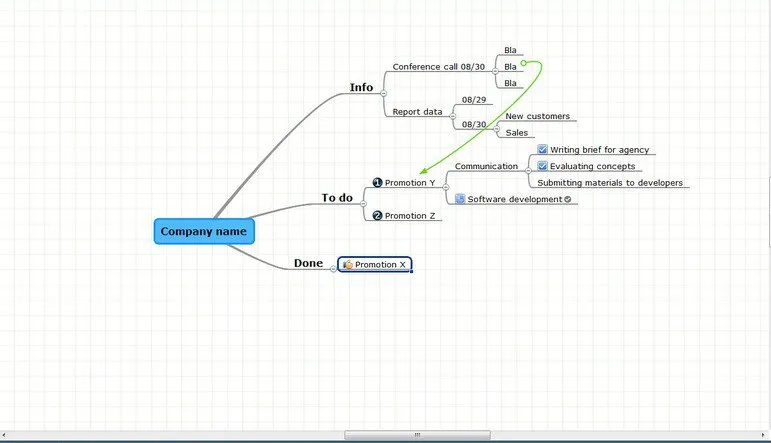The height and width of the screenshot is (443, 771).
Task: Click blue note icon beside Software development
Action: point(460,199)
